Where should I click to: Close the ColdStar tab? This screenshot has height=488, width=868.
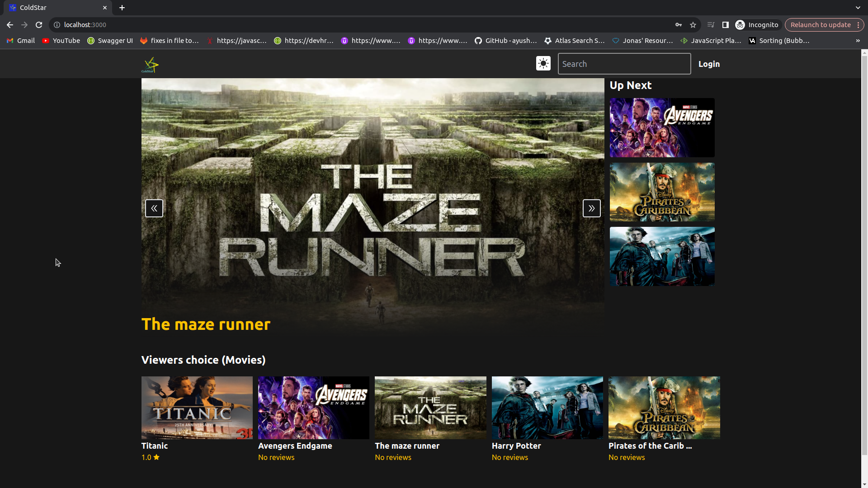coord(105,8)
